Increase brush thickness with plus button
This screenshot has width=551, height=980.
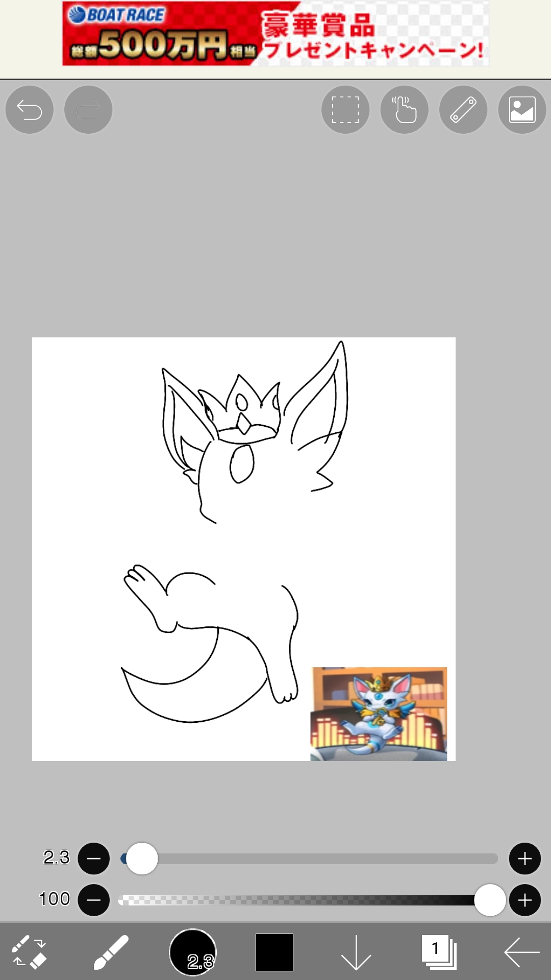point(524,859)
